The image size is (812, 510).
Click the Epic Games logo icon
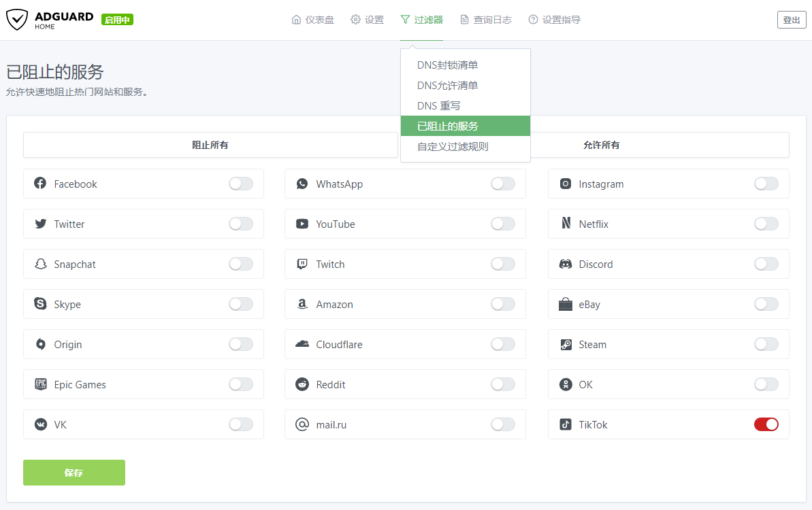40,385
